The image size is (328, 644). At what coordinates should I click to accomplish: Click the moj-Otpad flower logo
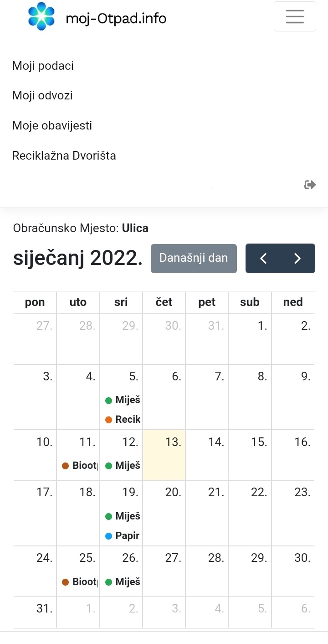pos(41,16)
